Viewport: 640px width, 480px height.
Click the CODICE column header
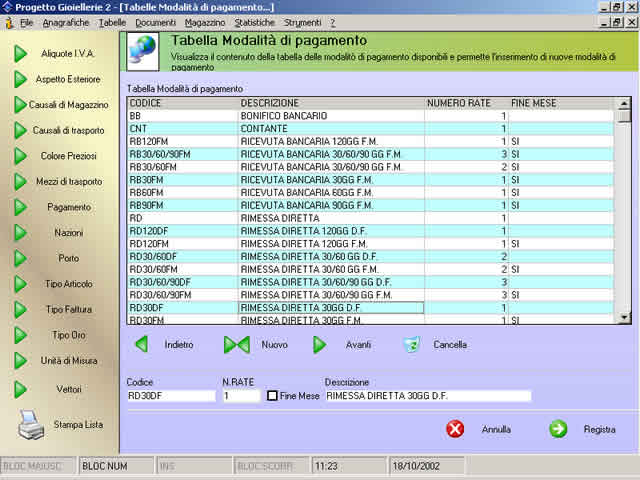click(182, 103)
